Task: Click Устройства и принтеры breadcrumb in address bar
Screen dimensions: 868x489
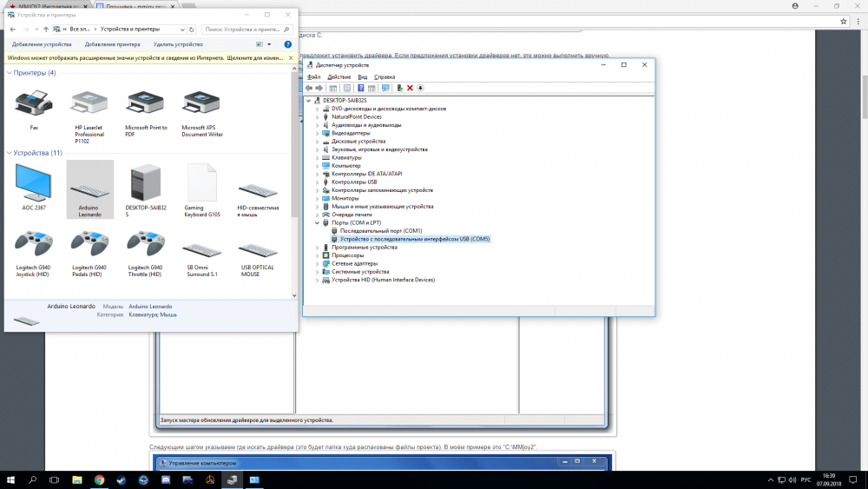Action: pos(130,30)
